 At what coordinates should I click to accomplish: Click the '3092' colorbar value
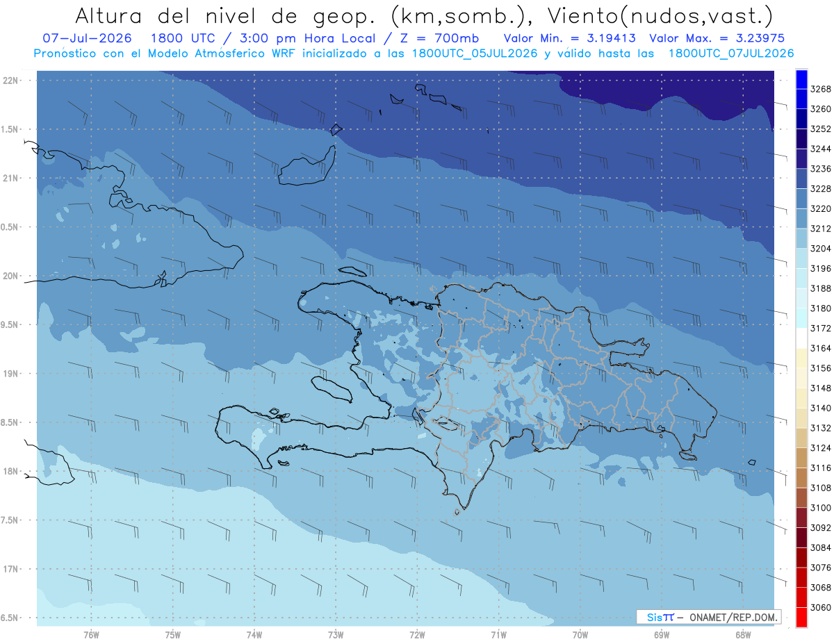point(821,528)
